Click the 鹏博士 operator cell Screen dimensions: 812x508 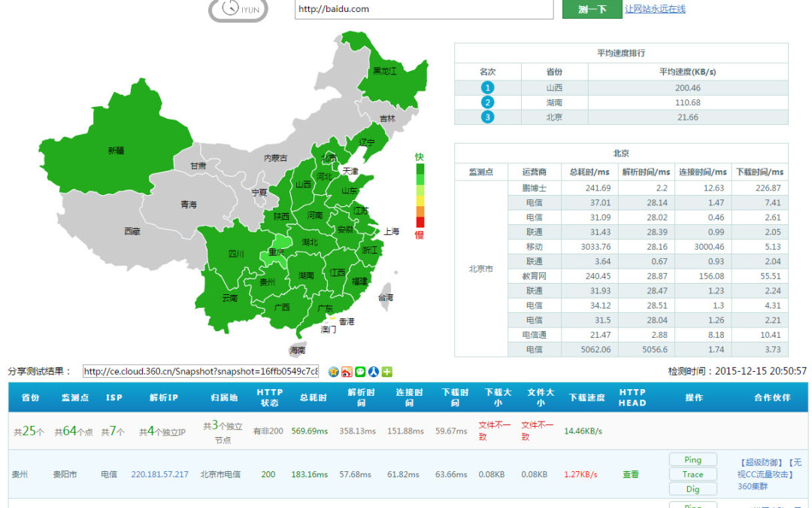click(x=534, y=187)
